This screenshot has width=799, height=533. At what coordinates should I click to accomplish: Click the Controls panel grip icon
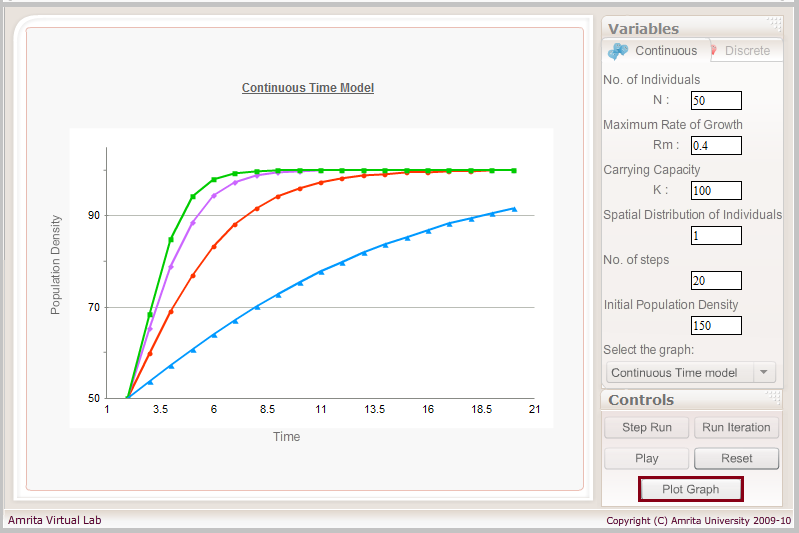[x=773, y=396]
